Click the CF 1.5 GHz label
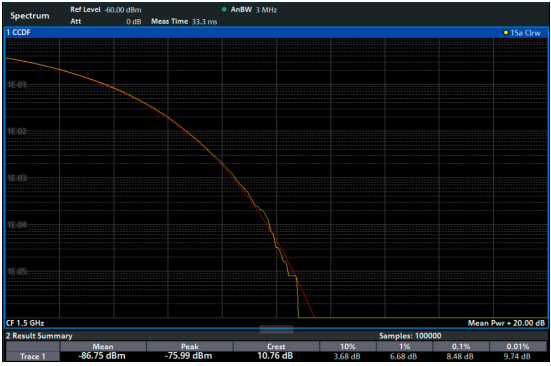551x366 pixels. [x=25, y=323]
